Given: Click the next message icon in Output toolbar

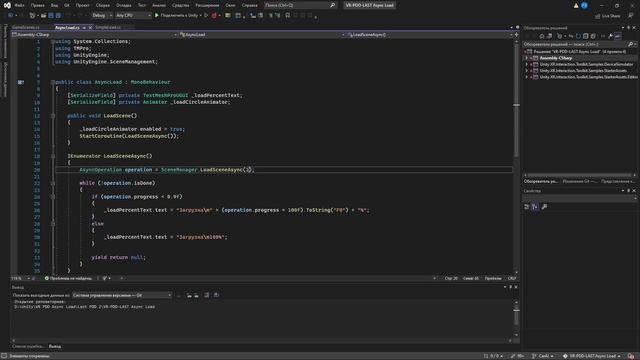Looking at the screenshot, I should click(x=196, y=295).
